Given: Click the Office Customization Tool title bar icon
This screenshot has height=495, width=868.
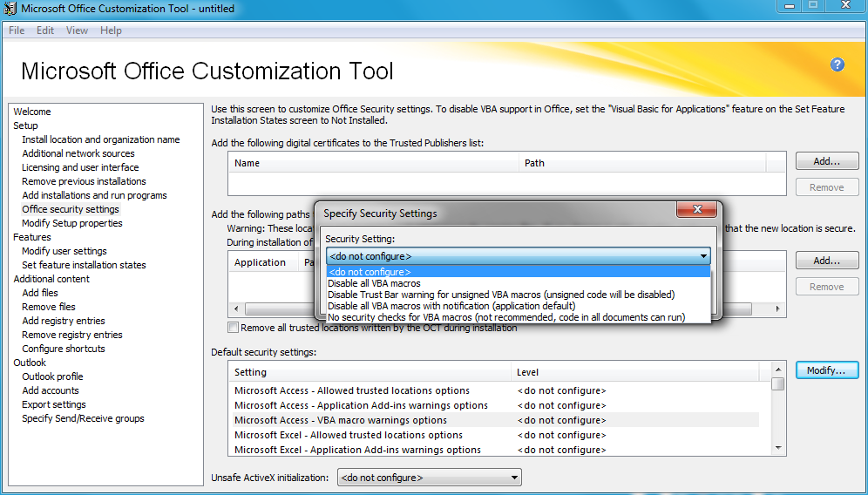Looking at the screenshot, I should click(x=10, y=9).
